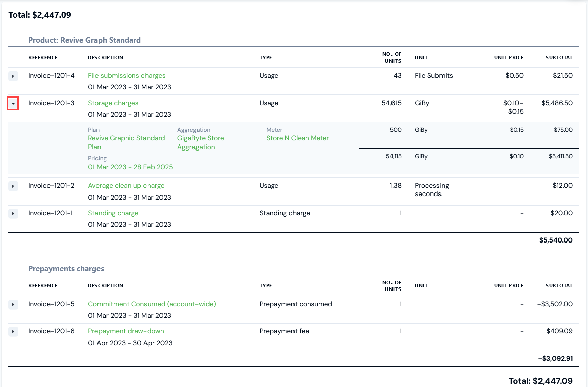Viewport: 588px width, 387px height.
Task: Click the 1.38 units value
Action: pos(396,185)
